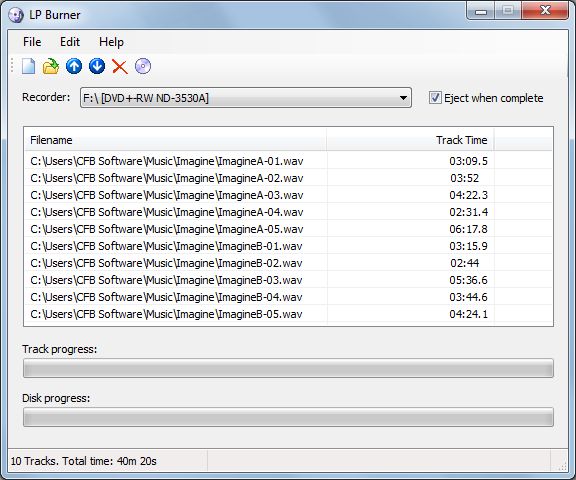Remove track using the red X icon

(x=120, y=67)
